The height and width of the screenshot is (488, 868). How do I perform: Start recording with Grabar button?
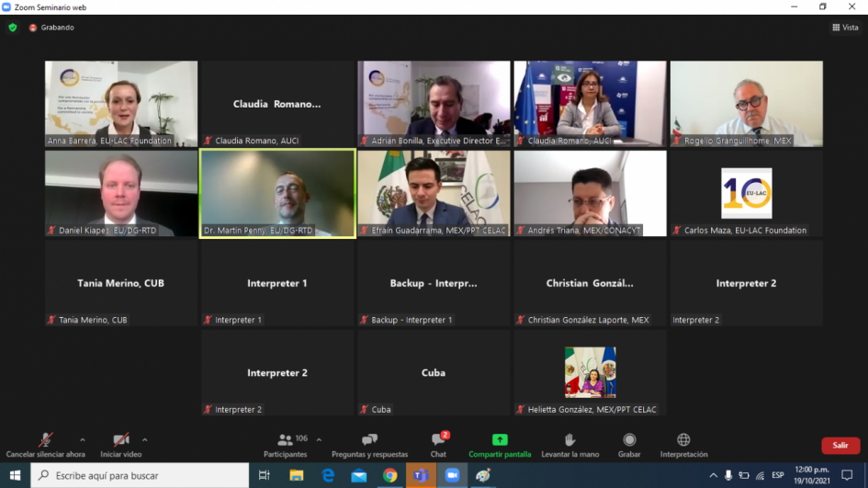629,446
